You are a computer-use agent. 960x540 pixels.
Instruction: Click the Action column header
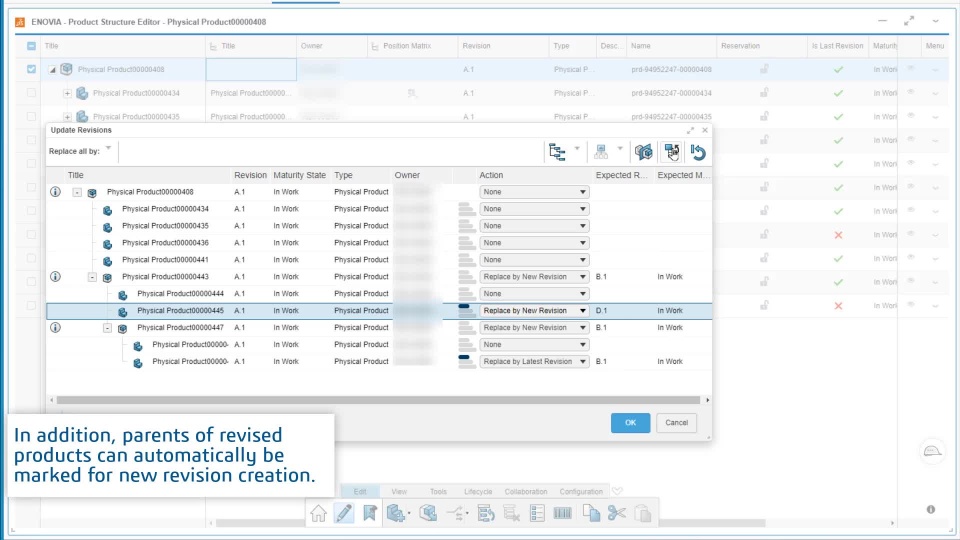491,175
